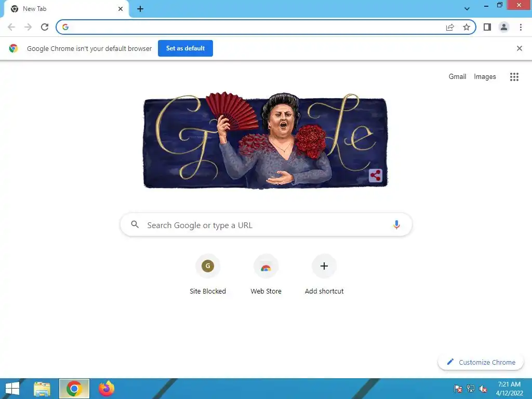Viewport: 532px width, 399px height.
Task: Click Chrome logo in default browser infobar
Action: tap(14, 48)
